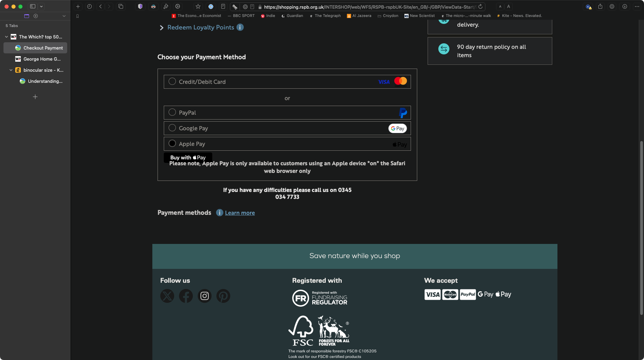
Task: Switch to the George Home tab
Action: (42, 59)
